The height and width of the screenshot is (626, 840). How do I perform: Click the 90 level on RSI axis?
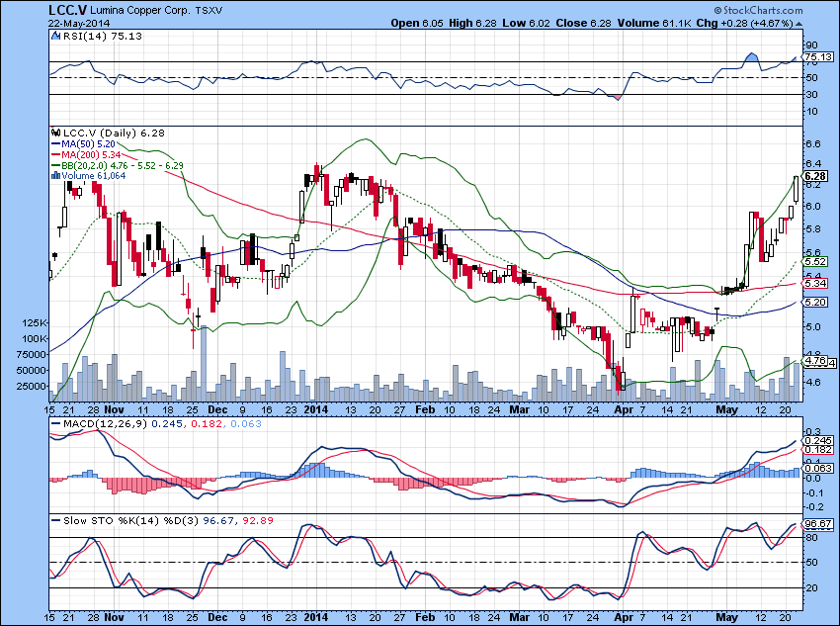811,45
